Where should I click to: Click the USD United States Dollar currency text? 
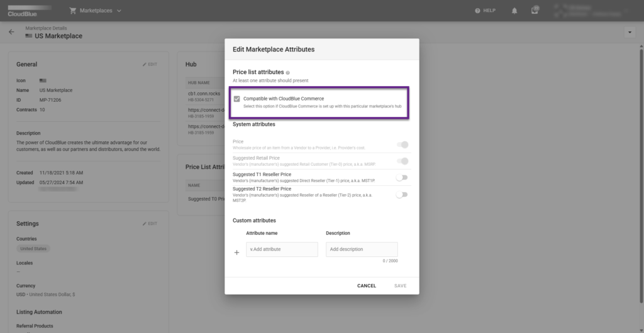[45, 295]
